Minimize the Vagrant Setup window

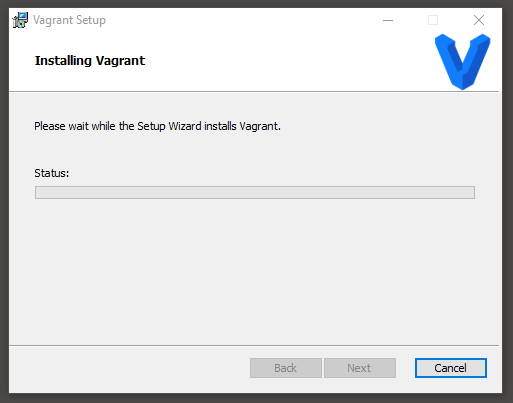pos(388,20)
